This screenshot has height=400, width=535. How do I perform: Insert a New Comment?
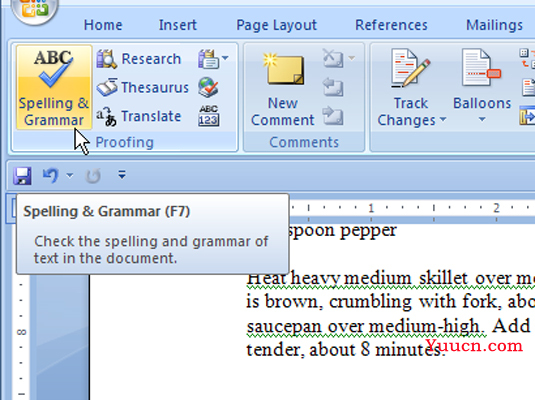click(x=283, y=89)
